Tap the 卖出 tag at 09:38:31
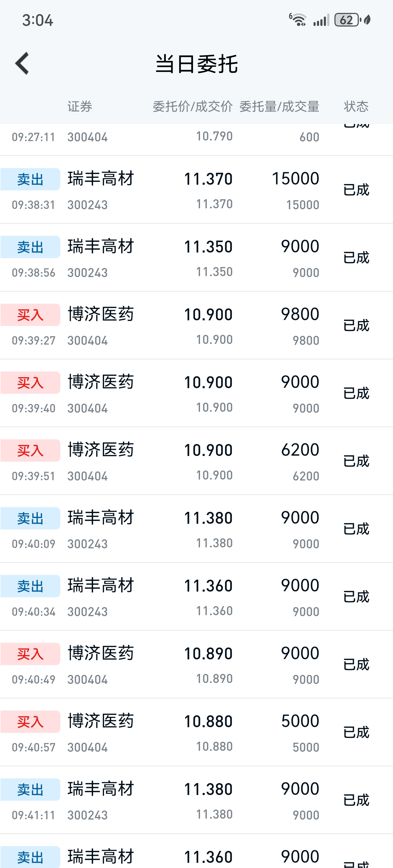This screenshot has height=868, width=393. coord(30,179)
